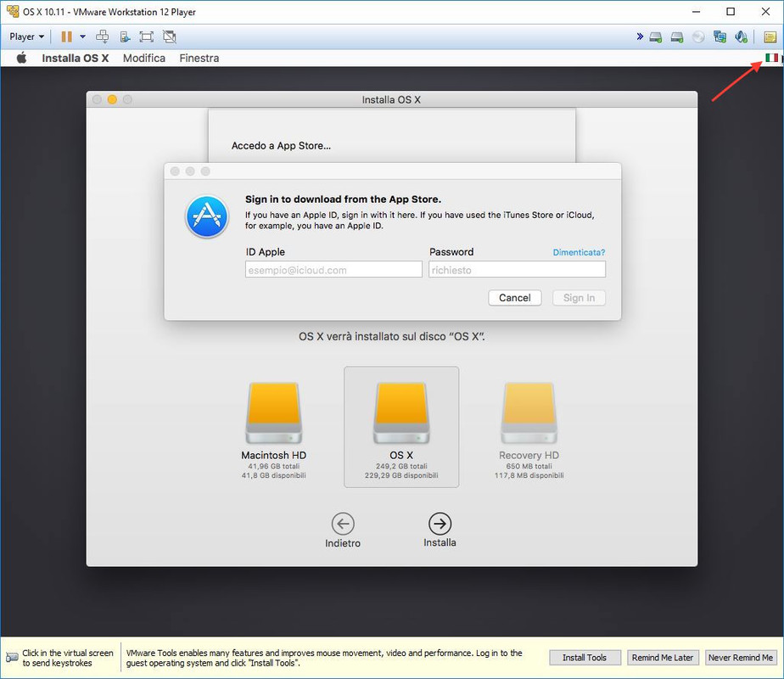Open the Apple menu

[21, 58]
